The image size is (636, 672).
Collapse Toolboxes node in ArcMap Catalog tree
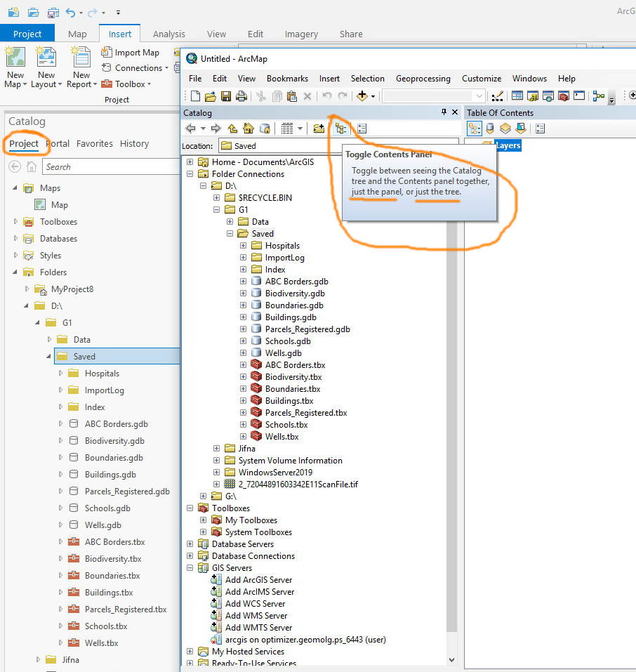point(190,508)
